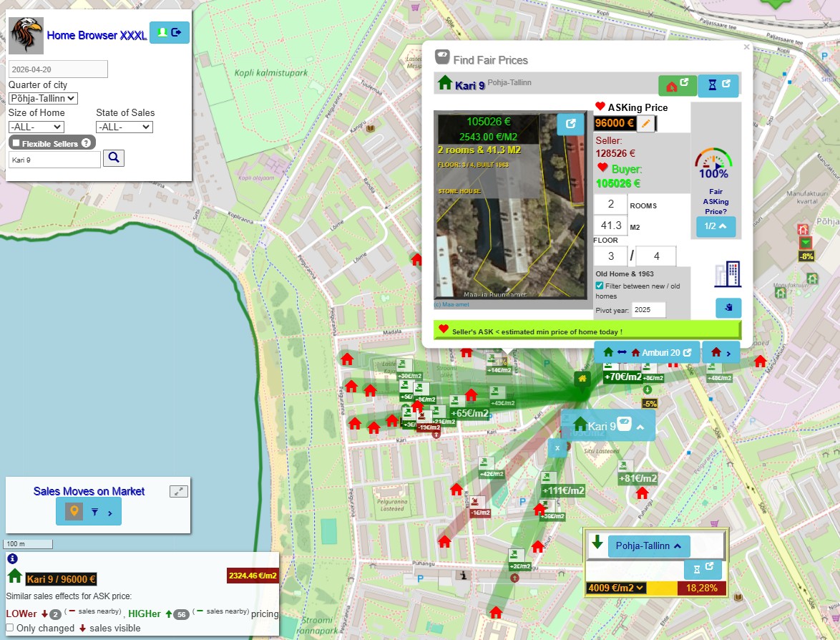Click the location pin in Sales Moves

pyautogui.click(x=73, y=512)
